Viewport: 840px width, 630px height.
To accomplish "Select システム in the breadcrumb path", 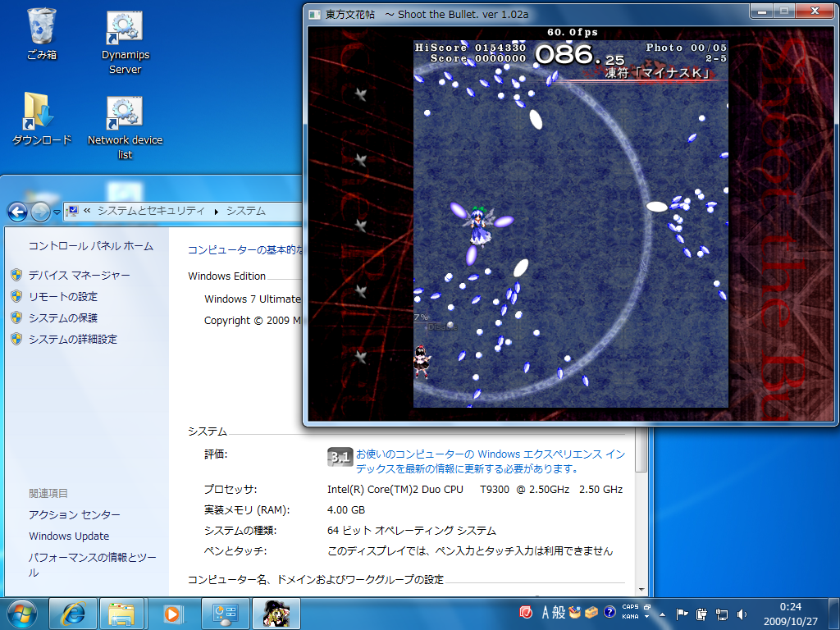I will pos(245,211).
